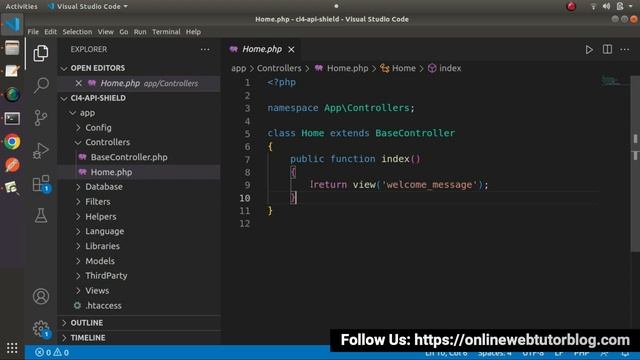Open the Extensions view

[41, 184]
